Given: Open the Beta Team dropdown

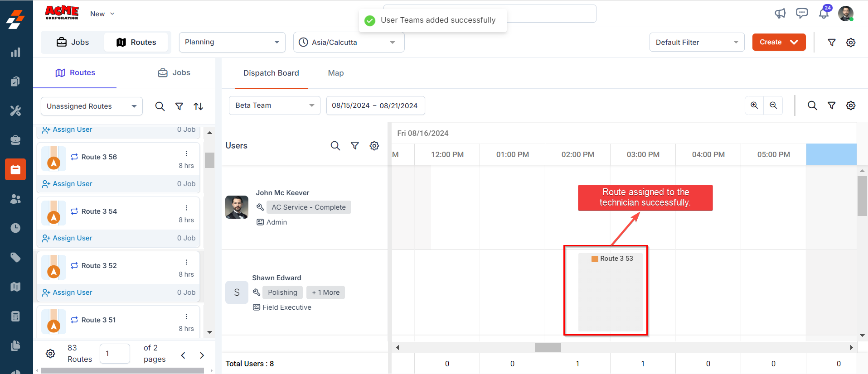Looking at the screenshot, I should [274, 105].
